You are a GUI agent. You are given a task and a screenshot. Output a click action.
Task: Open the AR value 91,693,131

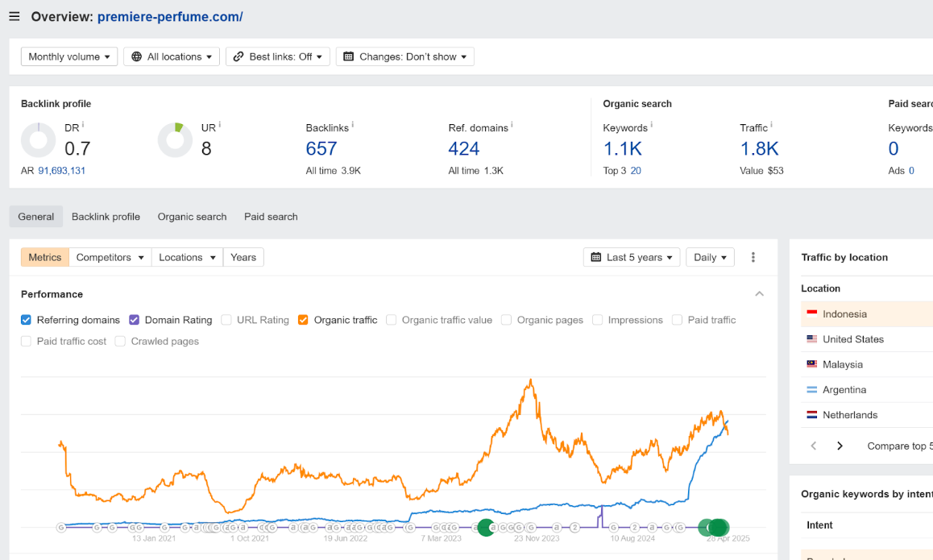tap(62, 171)
